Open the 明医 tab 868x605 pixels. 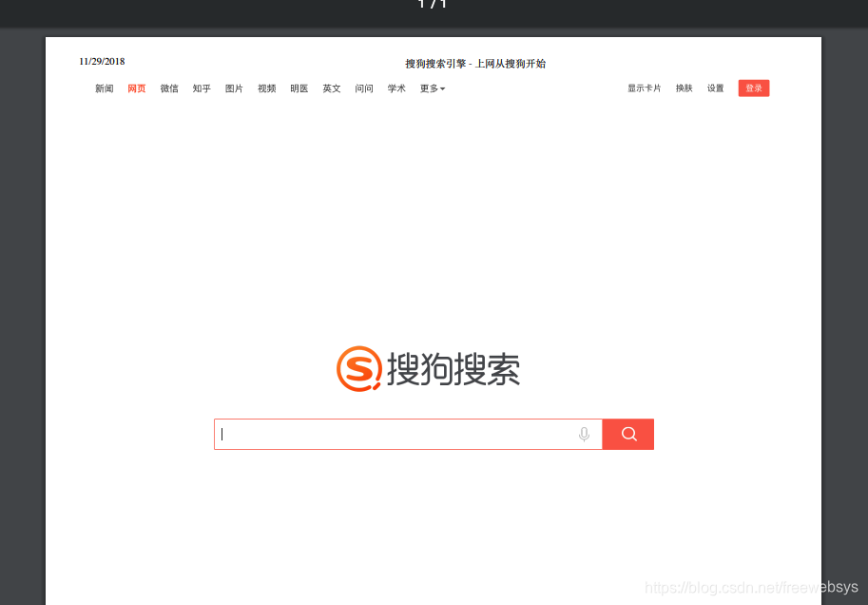coord(299,88)
